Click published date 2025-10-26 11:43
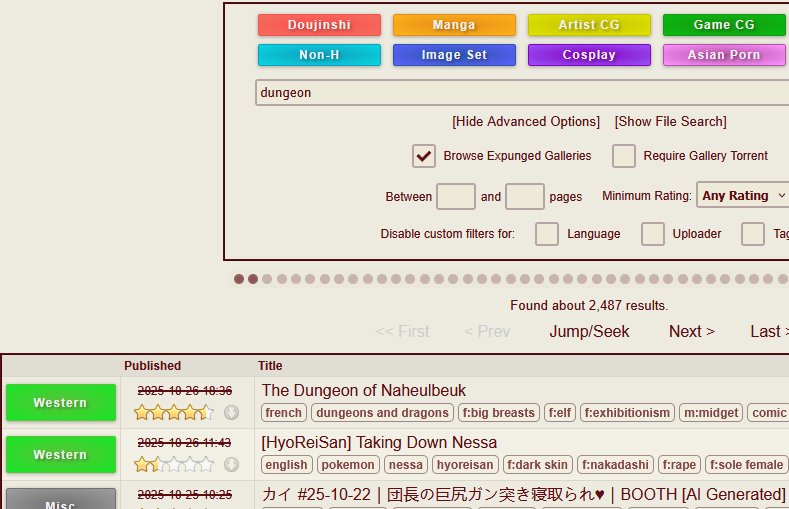The width and height of the screenshot is (789, 509). pos(185,442)
